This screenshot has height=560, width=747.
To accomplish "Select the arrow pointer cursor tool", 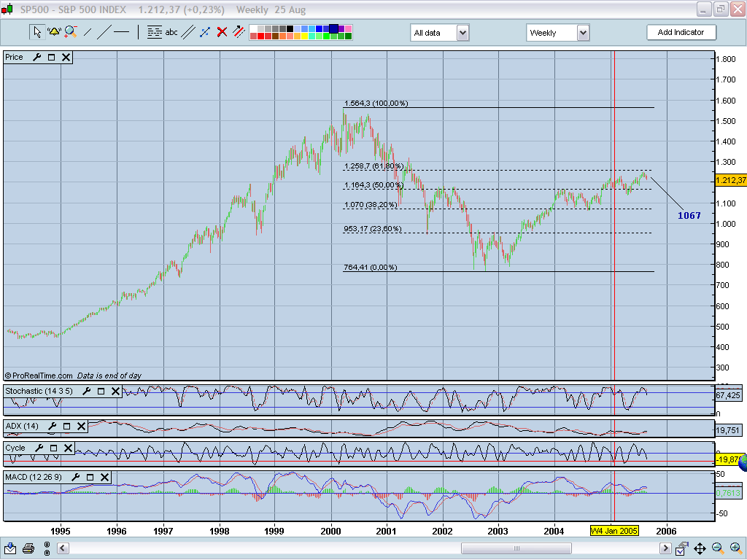I will point(36,32).
